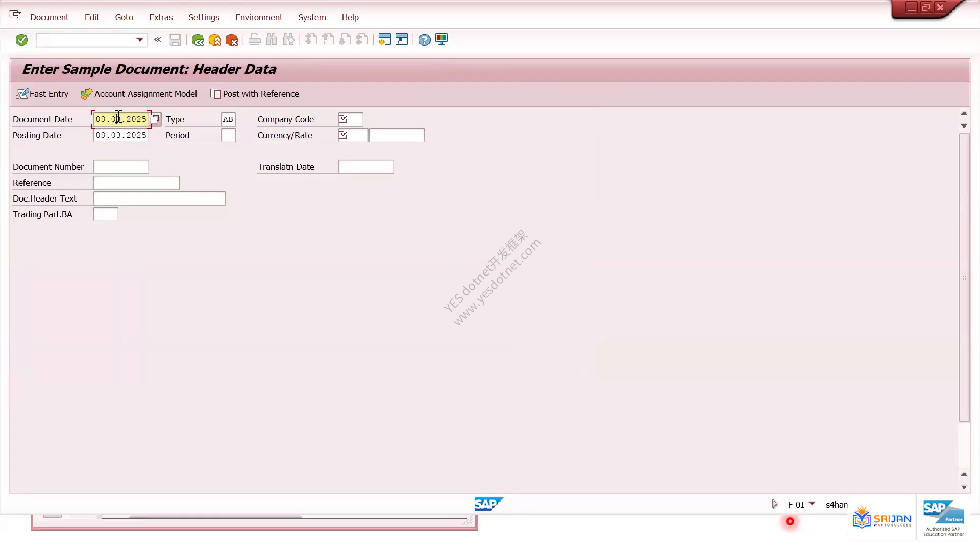Click the yellow Exit icon
Screen dimensions: 980x551
point(215,40)
